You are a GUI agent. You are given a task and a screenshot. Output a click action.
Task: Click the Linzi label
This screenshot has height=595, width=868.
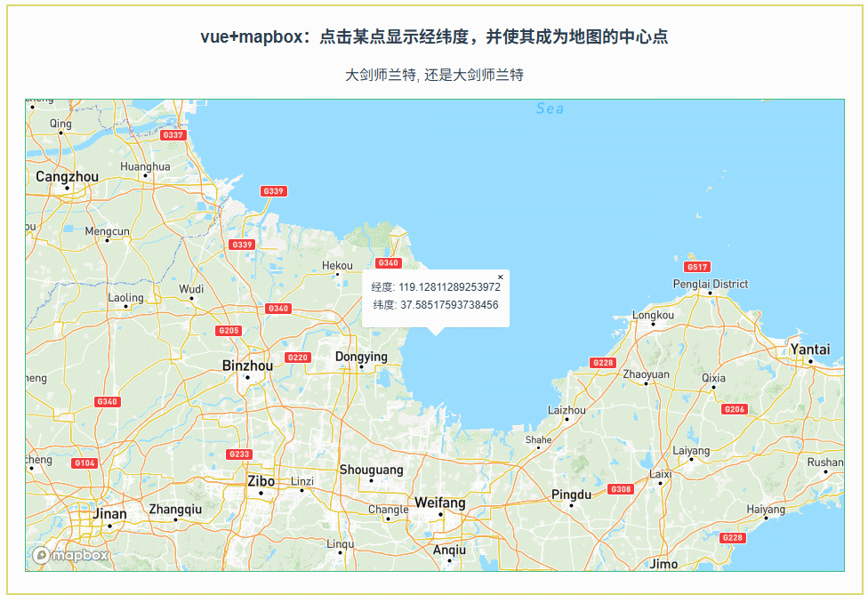[x=302, y=481]
